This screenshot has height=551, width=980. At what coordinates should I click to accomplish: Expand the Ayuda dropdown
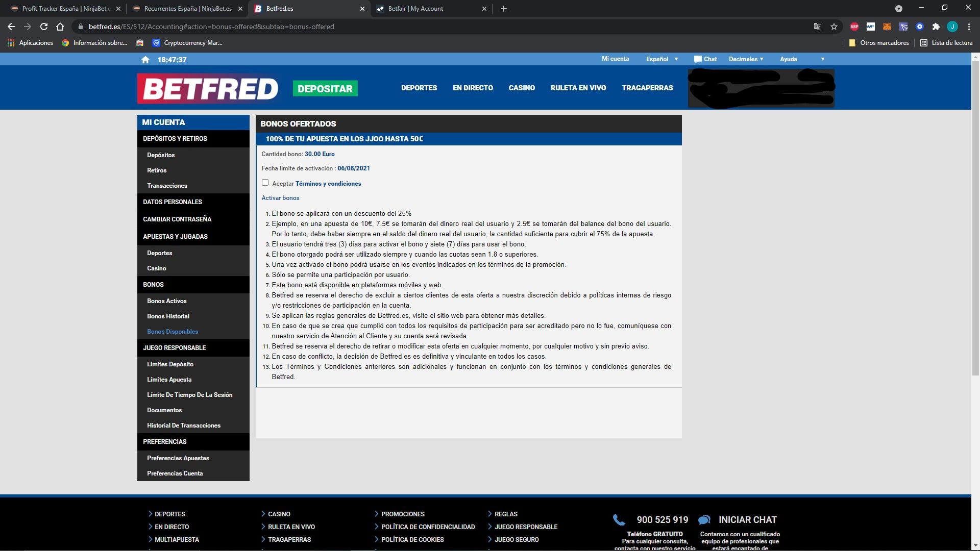tap(802, 59)
